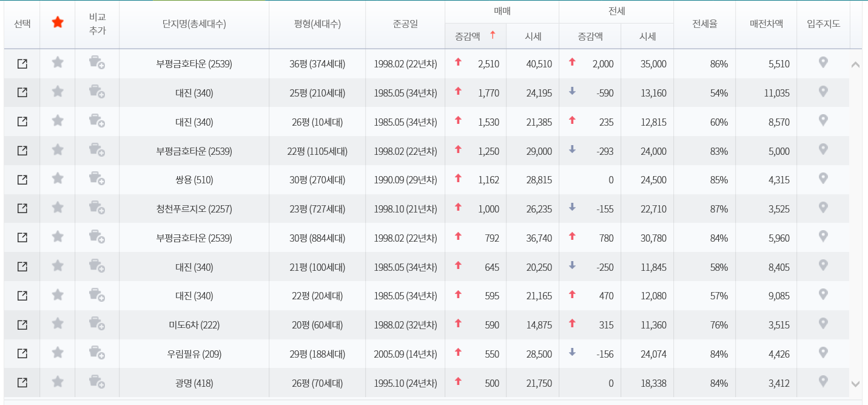Click cell 23평 (727세대)
The image size is (868, 405).
coord(317,209)
